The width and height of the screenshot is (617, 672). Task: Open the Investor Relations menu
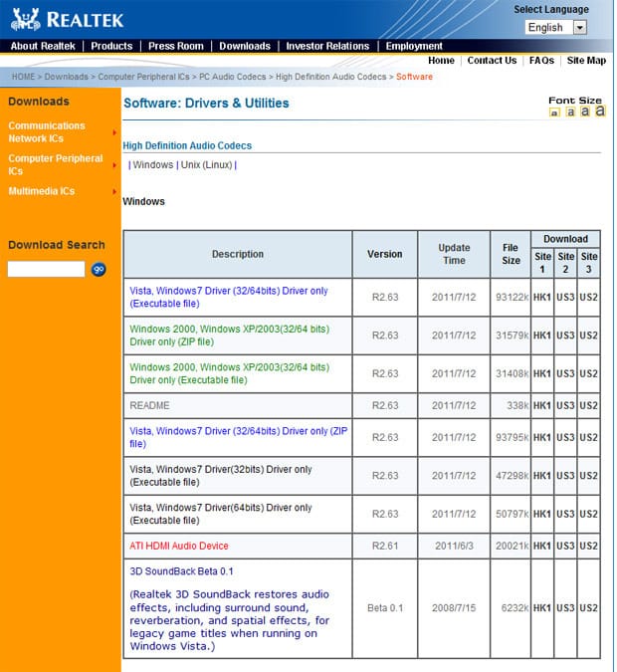[x=327, y=46]
